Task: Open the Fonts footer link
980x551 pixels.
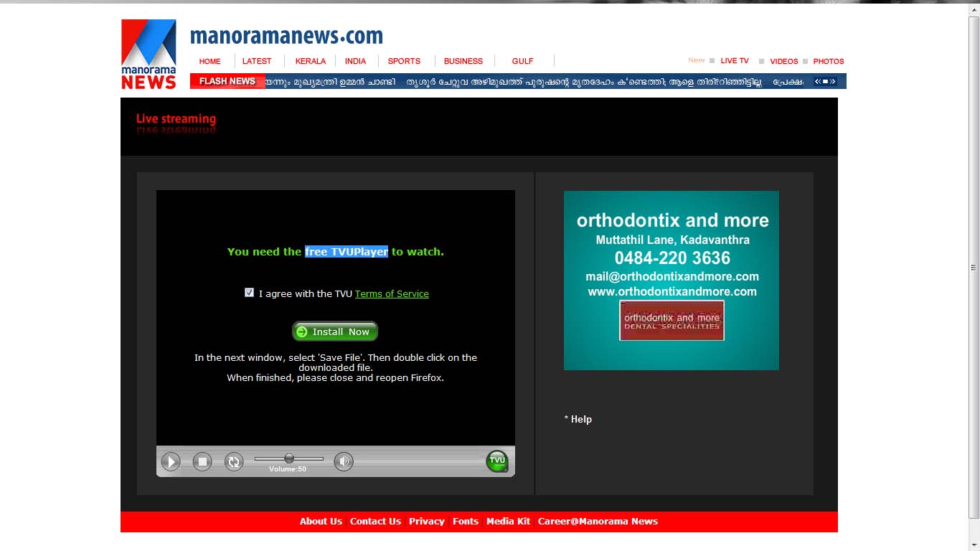Action: pyautogui.click(x=466, y=522)
